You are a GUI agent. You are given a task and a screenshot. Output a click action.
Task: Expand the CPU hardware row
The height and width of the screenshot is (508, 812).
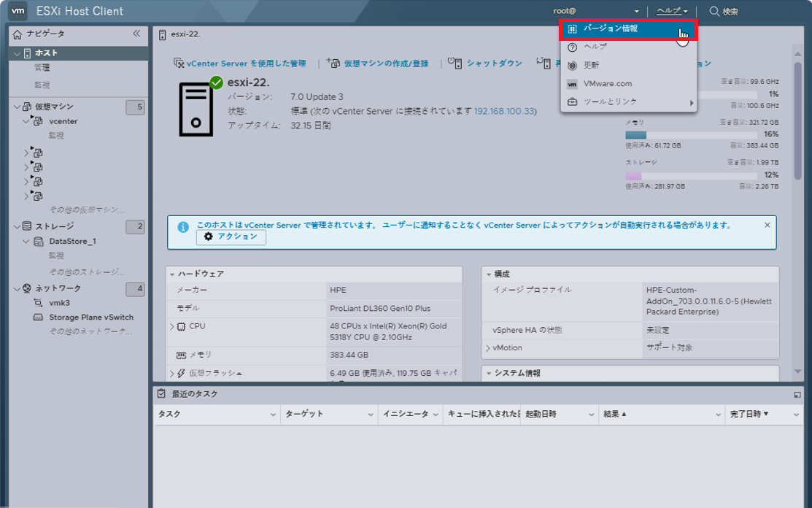click(172, 327)
